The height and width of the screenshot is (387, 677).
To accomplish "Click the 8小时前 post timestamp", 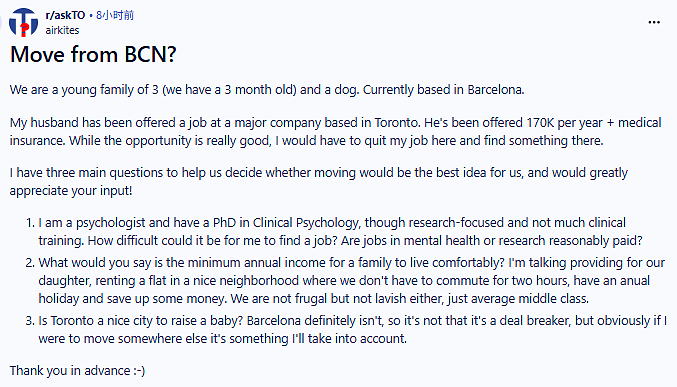I will (115, 15).
